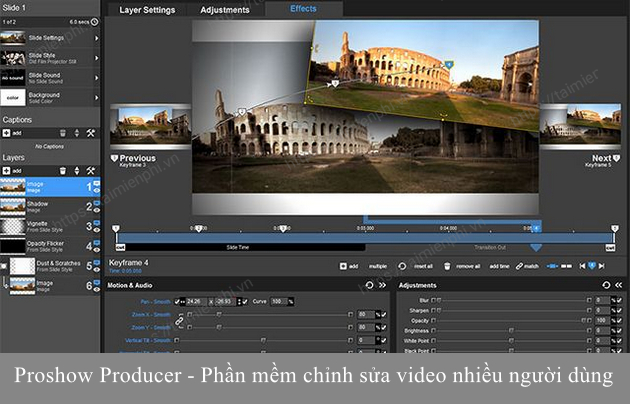Screen dimensions: 630x404
Task: Click the Vertical Tilt slider track
Action: click(263, 341)
